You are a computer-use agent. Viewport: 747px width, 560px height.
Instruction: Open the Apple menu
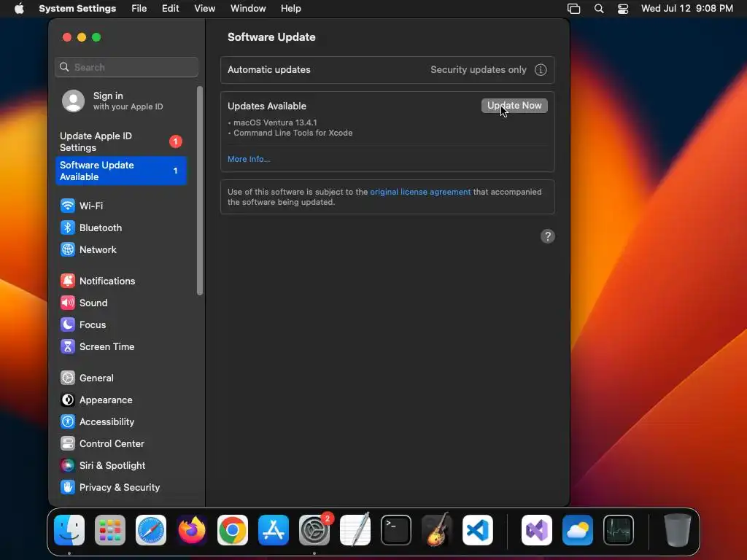[x=19, y=9]
